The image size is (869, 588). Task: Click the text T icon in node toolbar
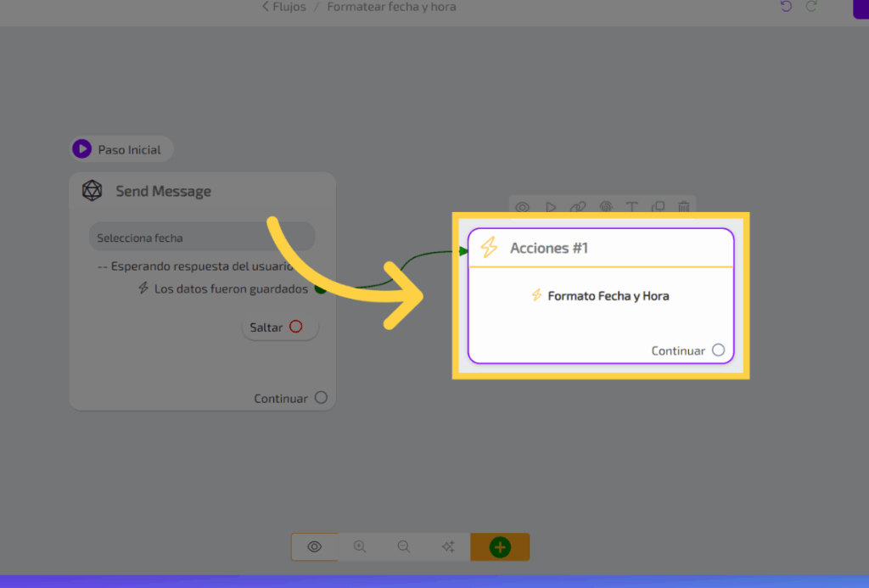(x=631, y=206)
